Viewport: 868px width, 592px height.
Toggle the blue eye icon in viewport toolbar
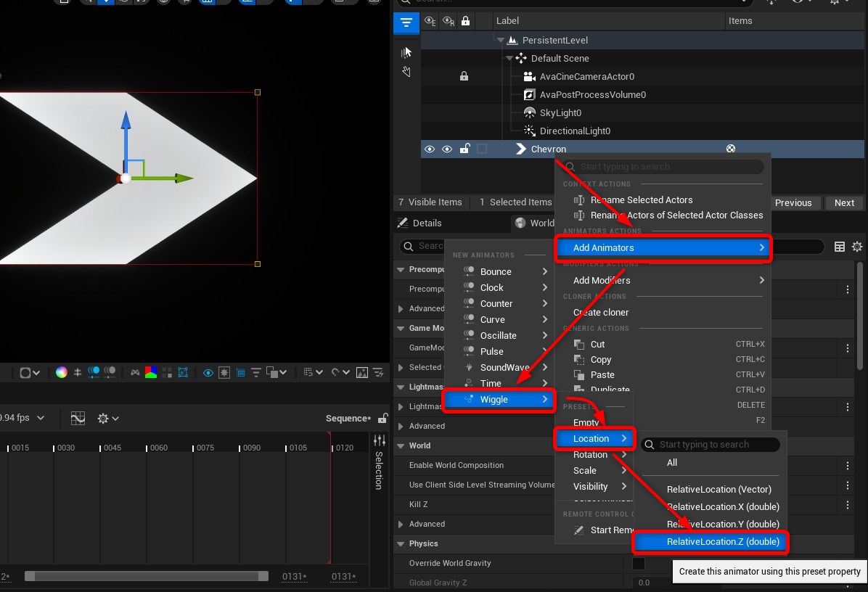(x=208, y=372)
